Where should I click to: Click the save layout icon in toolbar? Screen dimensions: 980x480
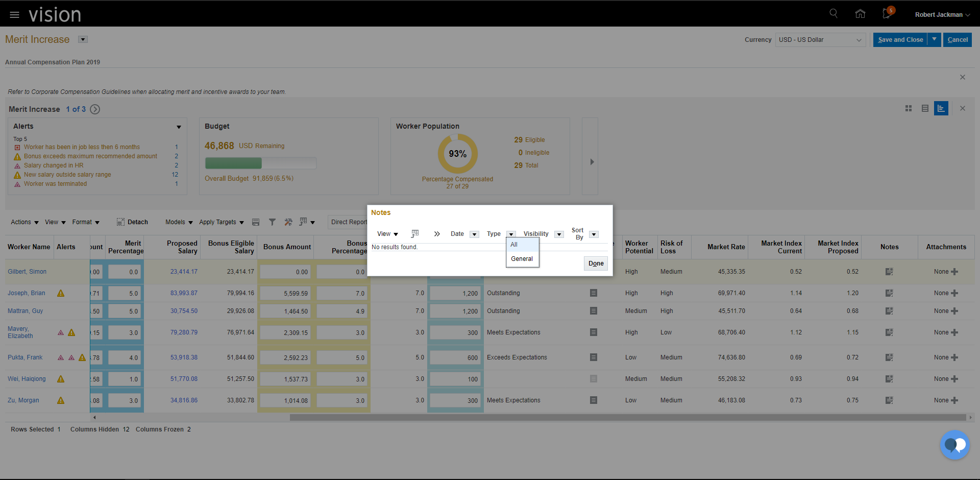tap(256, 222)
